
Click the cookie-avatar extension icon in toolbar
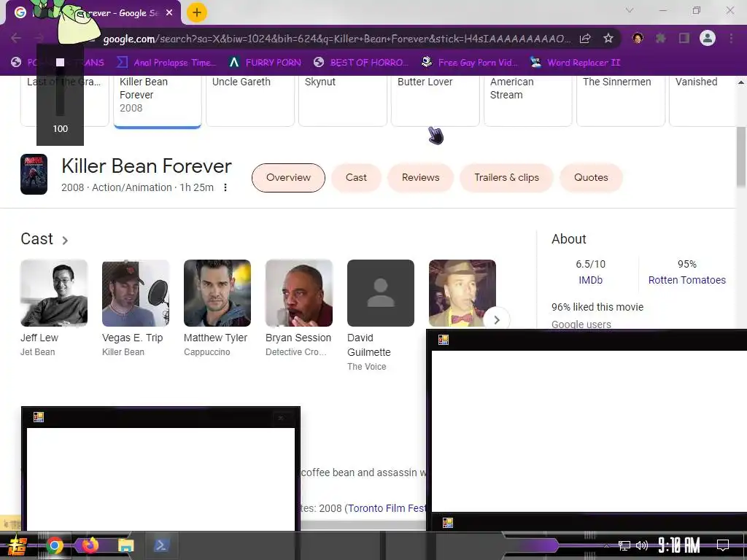(638, 38)
